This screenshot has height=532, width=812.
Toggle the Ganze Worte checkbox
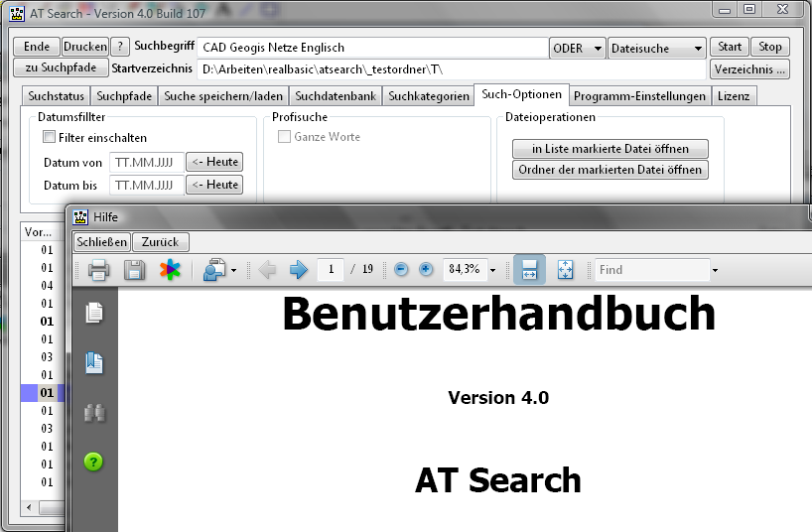284,136
